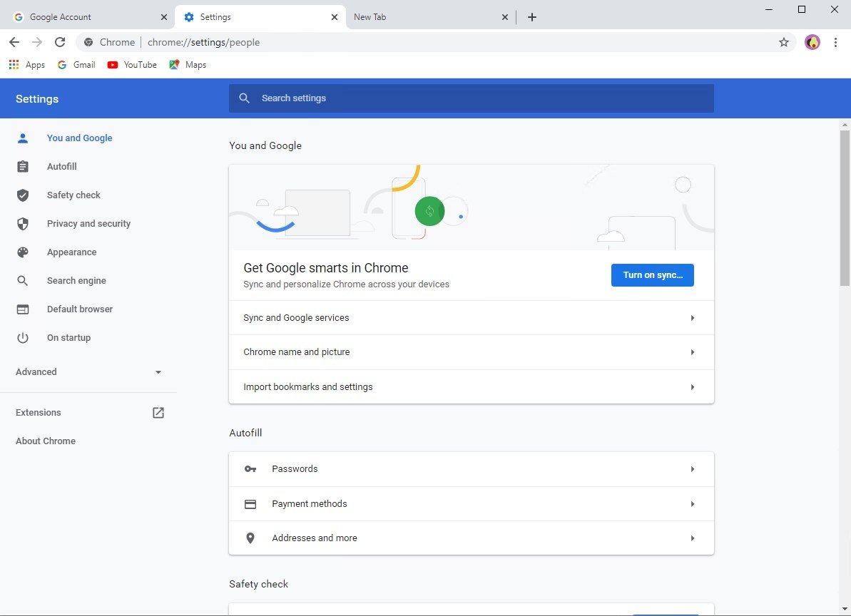Close the Google Account tab
The image size is (851, 616).
click(164, 17)
